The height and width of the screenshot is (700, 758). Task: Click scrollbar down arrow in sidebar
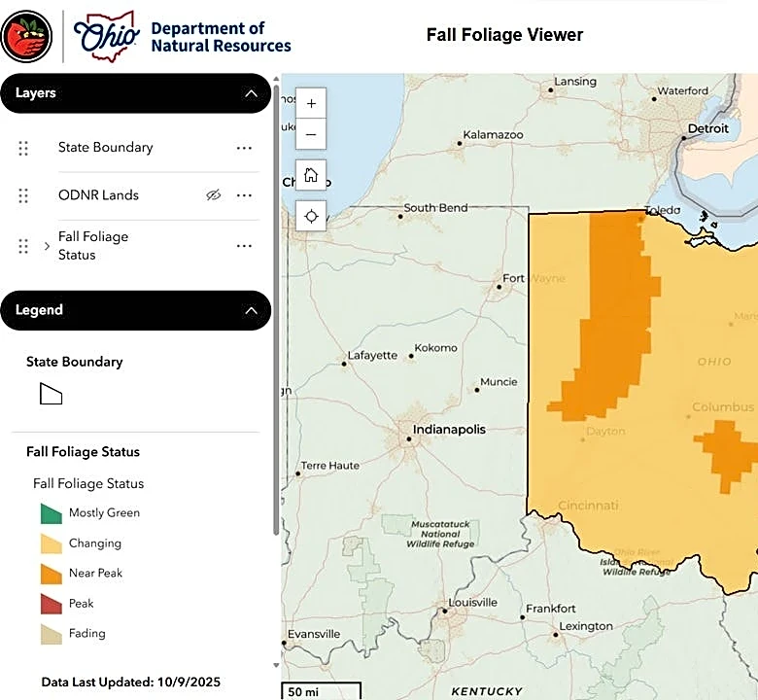click(x=276, y=665)
